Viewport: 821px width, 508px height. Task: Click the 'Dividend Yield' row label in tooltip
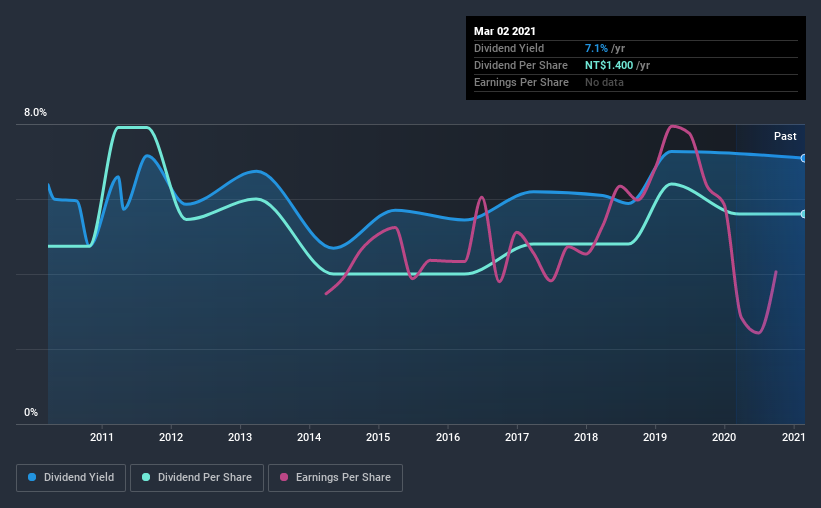tap(509, 48)
